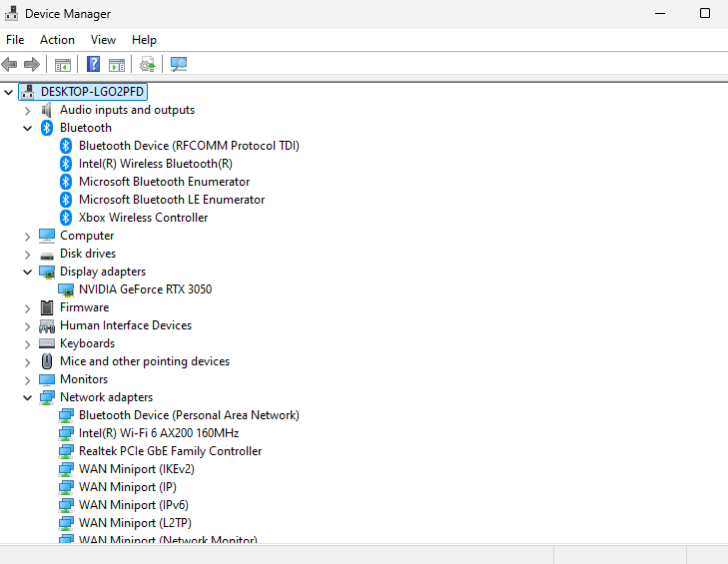Select the Human Interface Devices label
This screenshot has height=564, width=728.
[x=126, y=325]
